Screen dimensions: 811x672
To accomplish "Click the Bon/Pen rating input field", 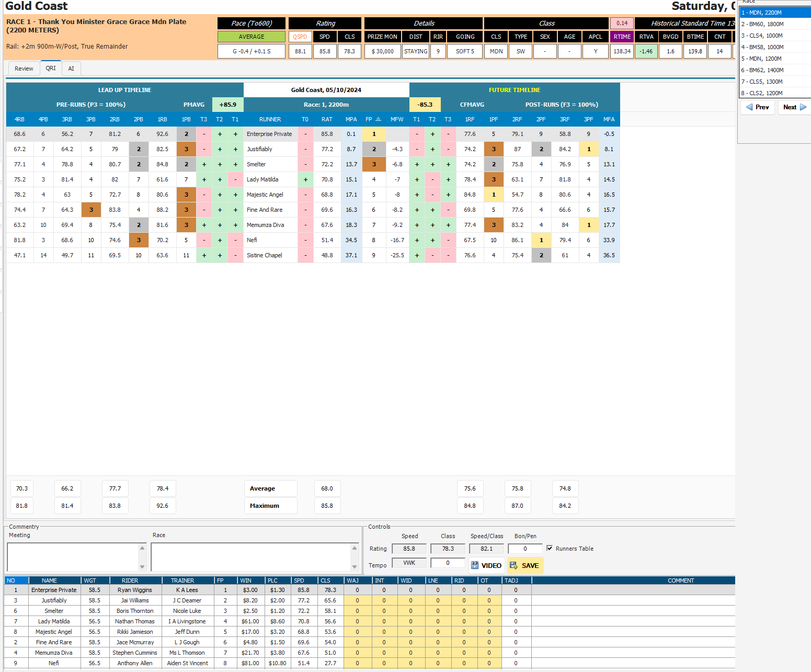I will (x=525, y=549).
